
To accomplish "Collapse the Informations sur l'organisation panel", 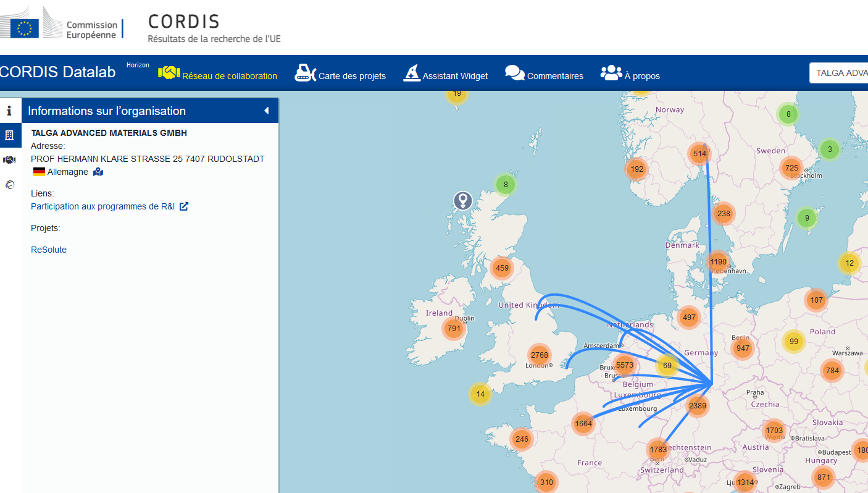I will coord(266,111).
